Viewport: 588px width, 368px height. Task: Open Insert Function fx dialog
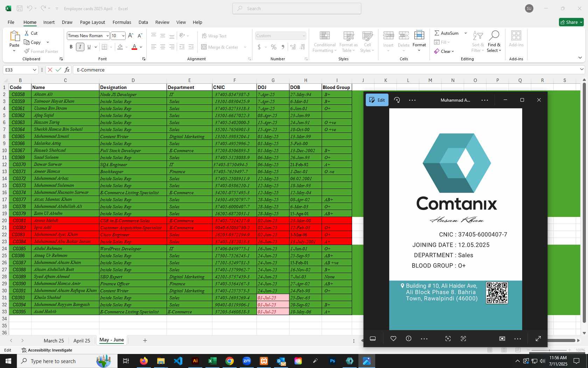[67, 70]
